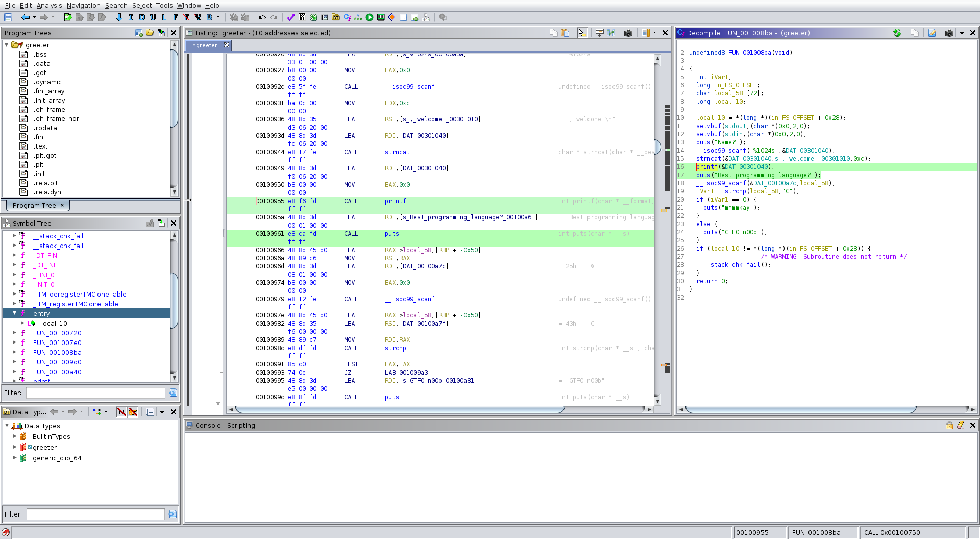Image resolution: width=980 pixels, height=539 pixels.
Task: Take snapshot of the Listing window
Action: (x=628, y=33)
